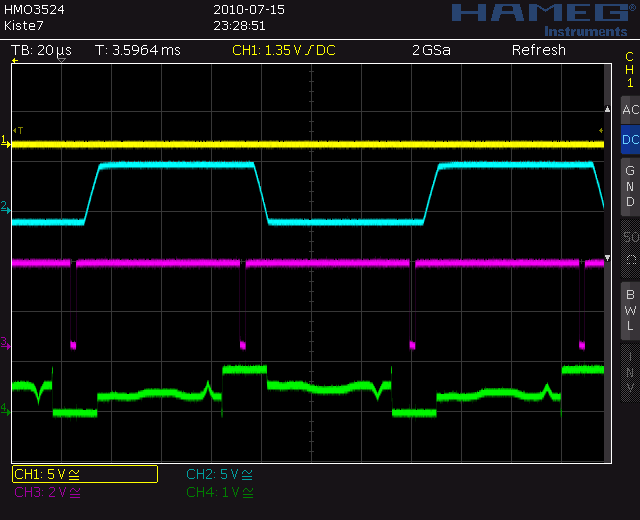
Task: Click the cyan channel 2 ground marker
Action: 5,207
